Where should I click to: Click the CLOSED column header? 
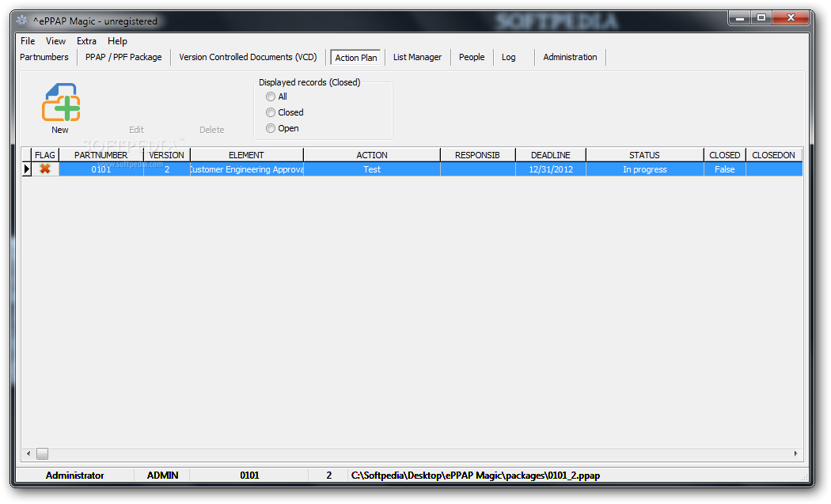[x=724, y=155]
